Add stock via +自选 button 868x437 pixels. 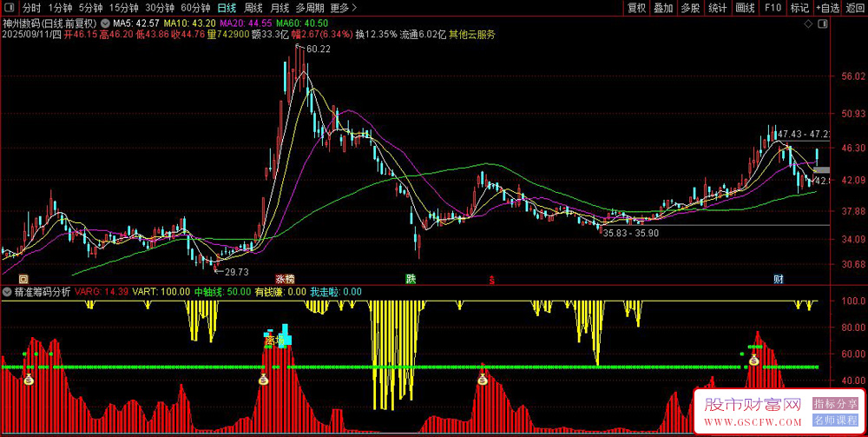click(x=827, y=8)
